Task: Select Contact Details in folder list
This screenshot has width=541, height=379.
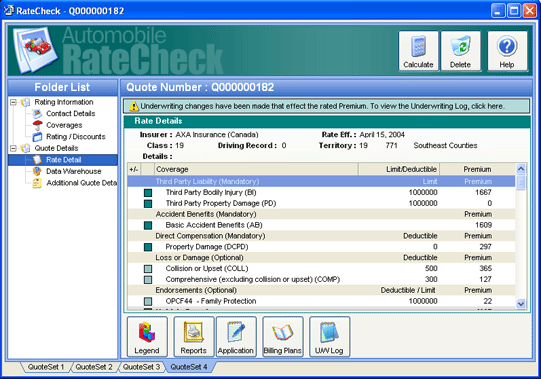Action: point(71,114)
